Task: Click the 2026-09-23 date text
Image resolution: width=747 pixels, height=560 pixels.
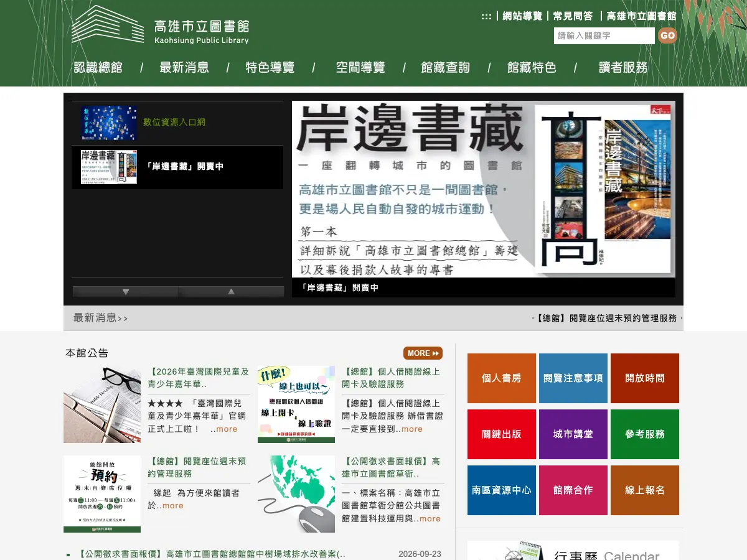Action: pyautogui.click(x=420, y=554)
